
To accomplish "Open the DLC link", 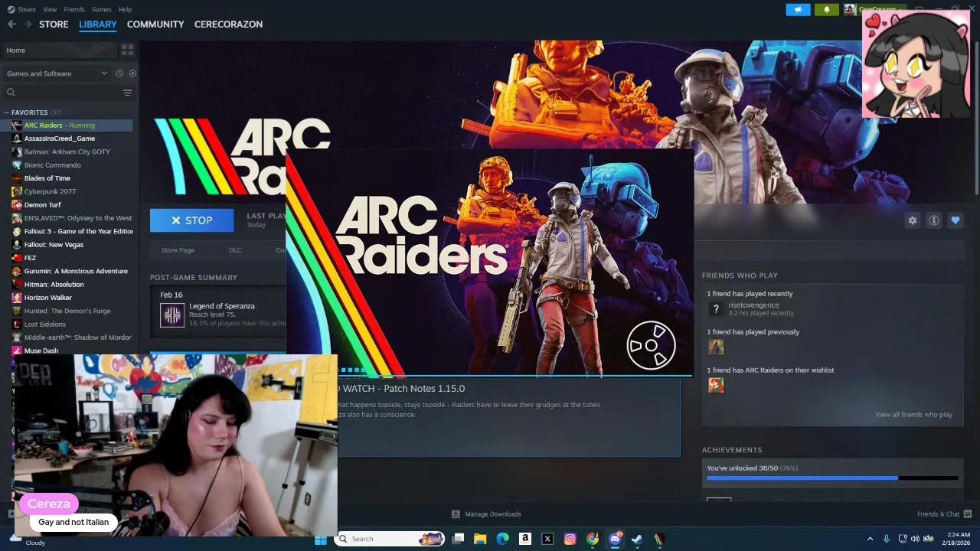I will point(235,250).
